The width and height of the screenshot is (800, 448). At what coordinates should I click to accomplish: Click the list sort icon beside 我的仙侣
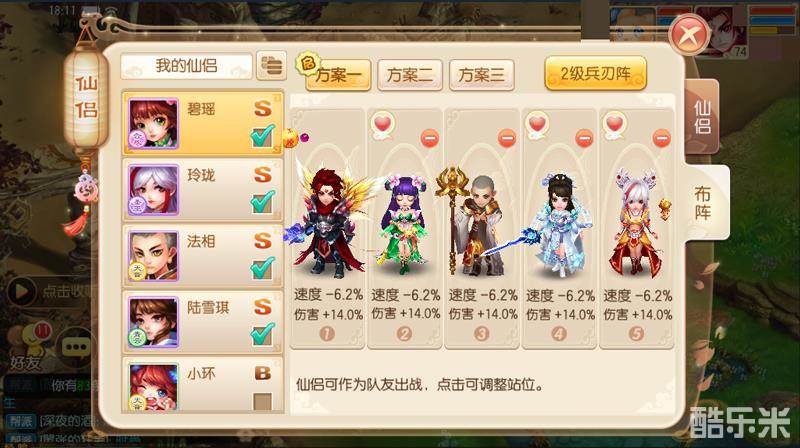tap(271, 66)
